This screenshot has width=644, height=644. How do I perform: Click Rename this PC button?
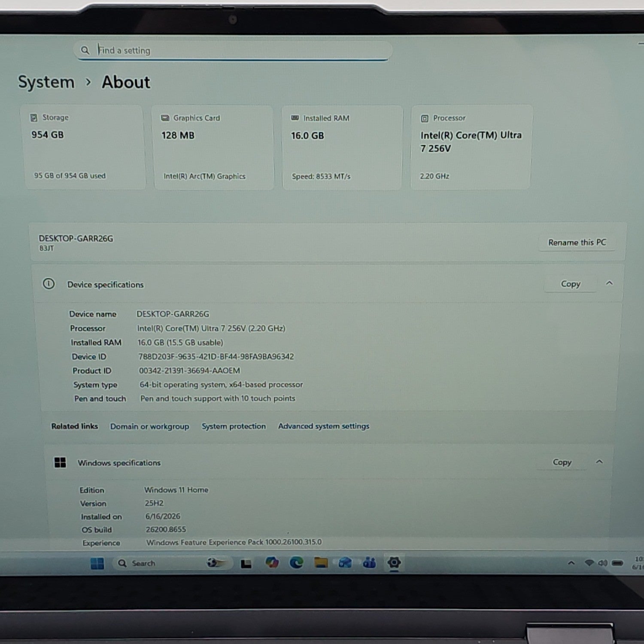[577, 243]
